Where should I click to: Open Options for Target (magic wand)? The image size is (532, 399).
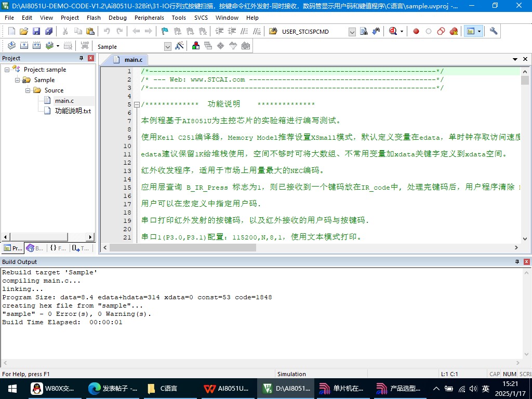[179, 46]
